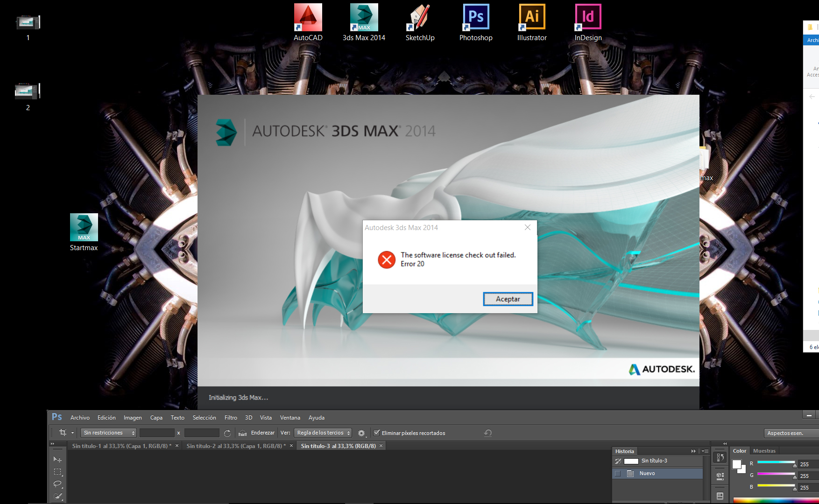Open the Illustrator desktop shortcut
819x504 pixels.
(x=532, y=22)
